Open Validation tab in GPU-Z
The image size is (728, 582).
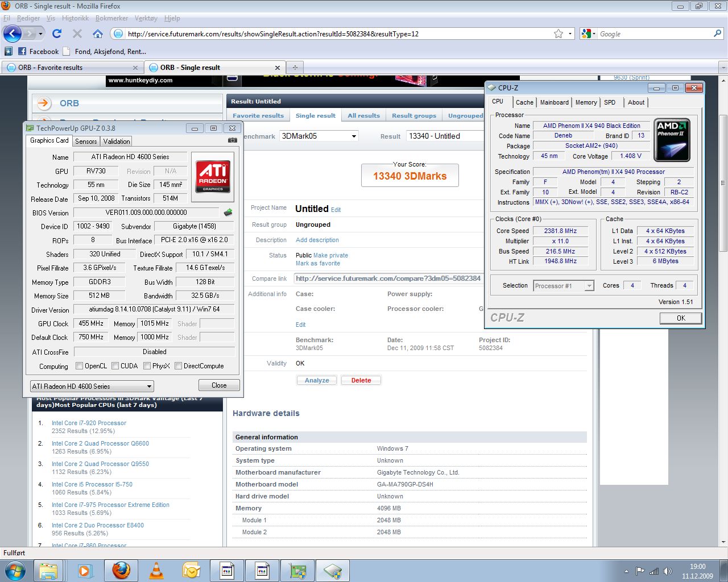[117, 141]
